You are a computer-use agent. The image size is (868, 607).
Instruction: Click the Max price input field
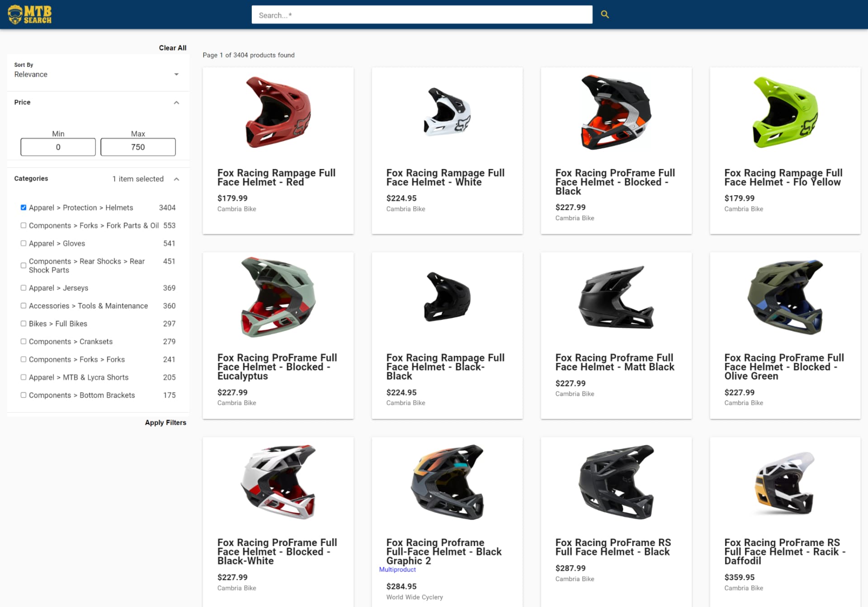138,147
